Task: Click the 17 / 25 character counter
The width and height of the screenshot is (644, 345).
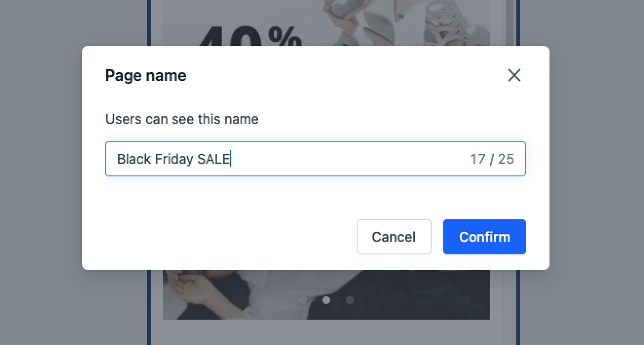Action: (x=492, y=159)
